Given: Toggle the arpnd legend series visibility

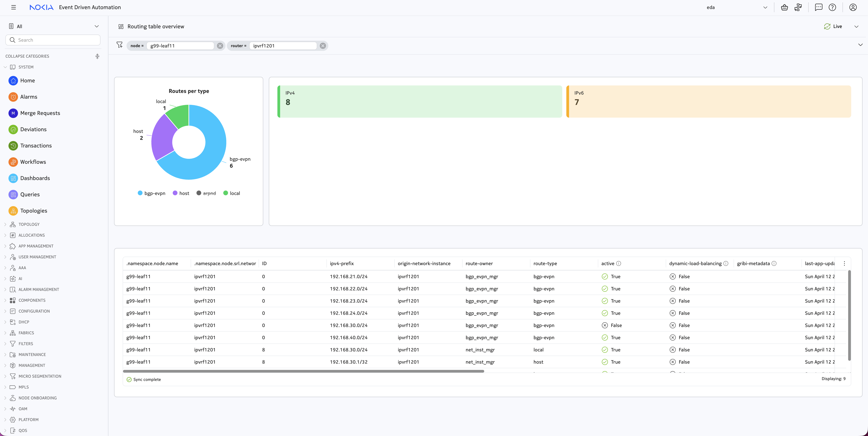Looking at the screenshot, I should pos(206,193).
